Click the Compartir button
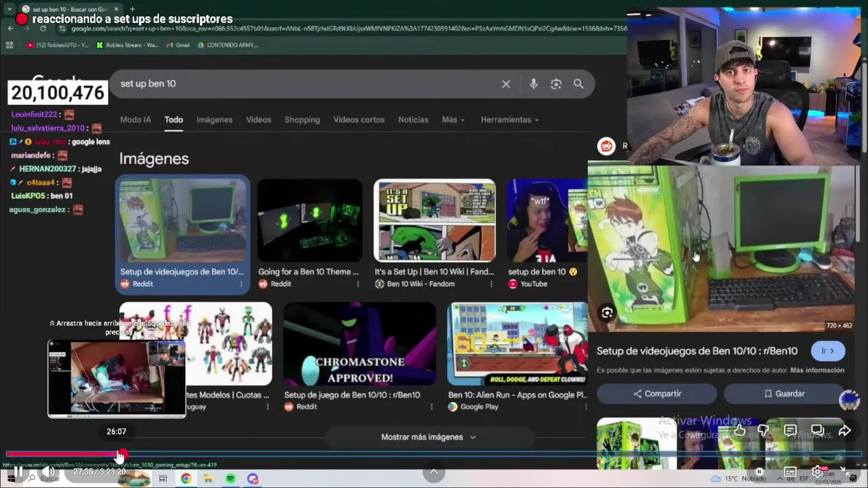This screenshot has width=868, height=488. (x=656, y=394)
